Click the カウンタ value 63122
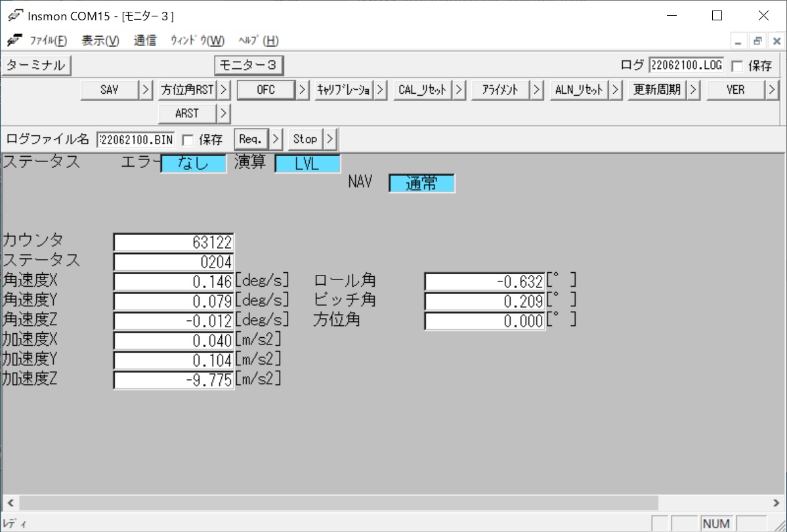This screenshot has height=532, width=787. click(174, 243)
